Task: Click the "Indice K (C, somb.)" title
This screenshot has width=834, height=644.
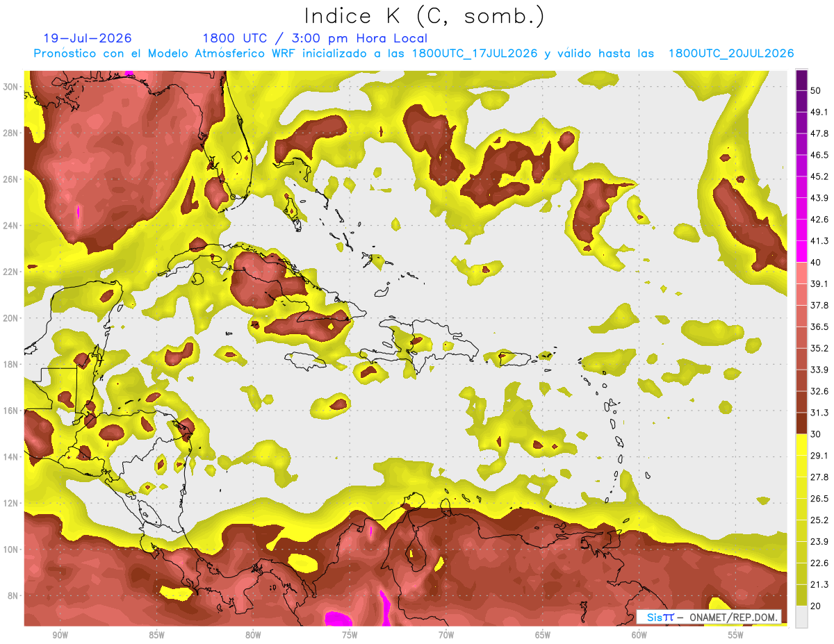Action: tap(424, 16)
